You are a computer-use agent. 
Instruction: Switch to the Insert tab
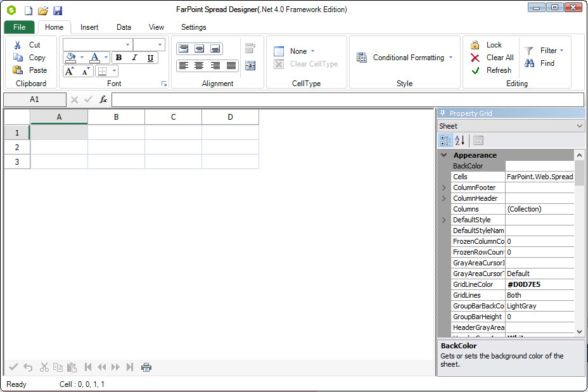pos(89,27)
